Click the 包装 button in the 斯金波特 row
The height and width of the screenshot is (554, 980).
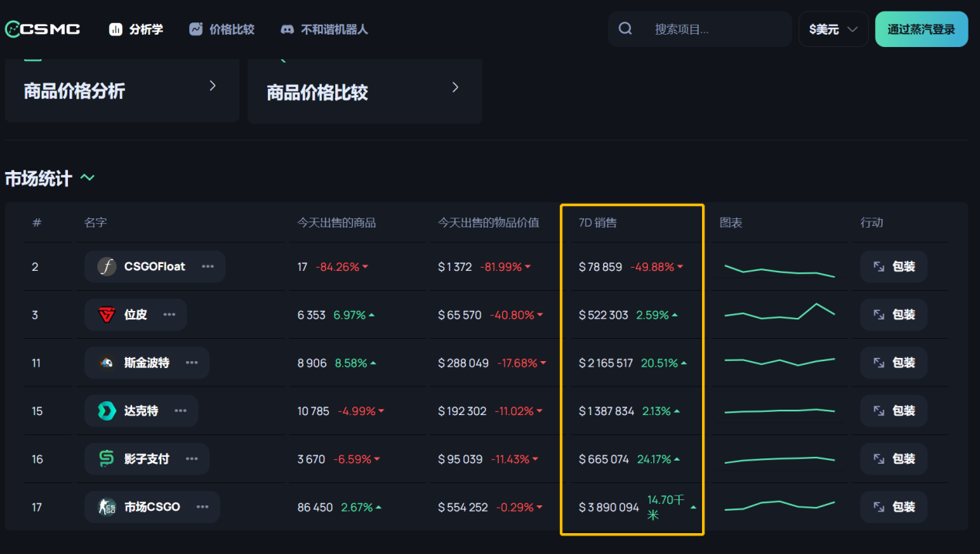point(894,363)
